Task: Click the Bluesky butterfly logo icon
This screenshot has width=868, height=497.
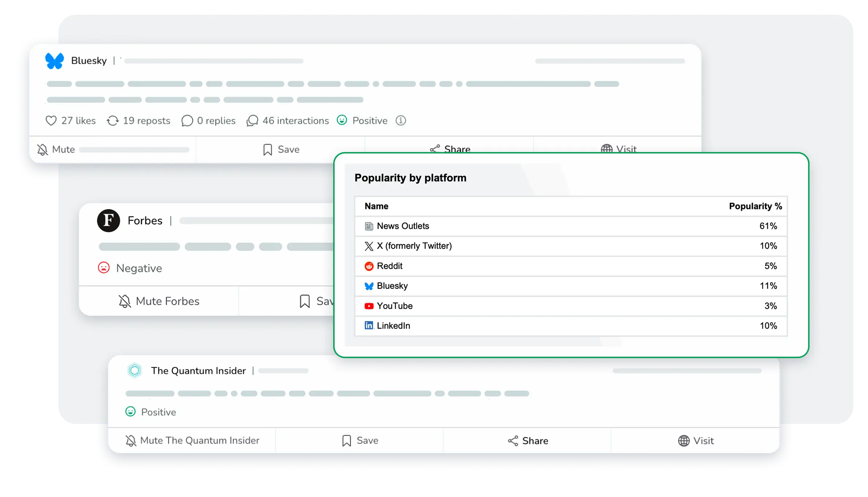Action: coord(54,61)
